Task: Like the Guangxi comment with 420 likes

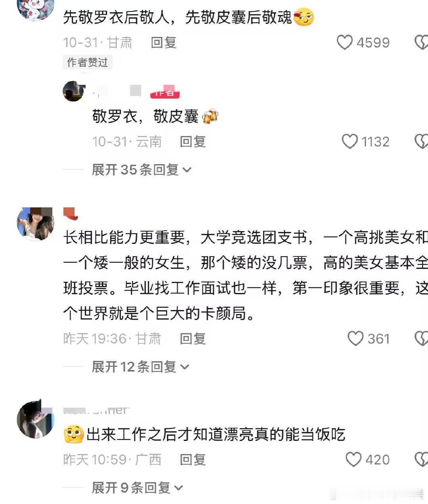Action: [x=353, y=460]
